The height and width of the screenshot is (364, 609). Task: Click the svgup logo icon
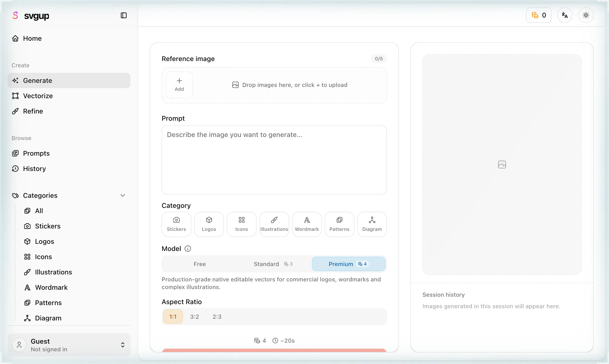point(15,16)
